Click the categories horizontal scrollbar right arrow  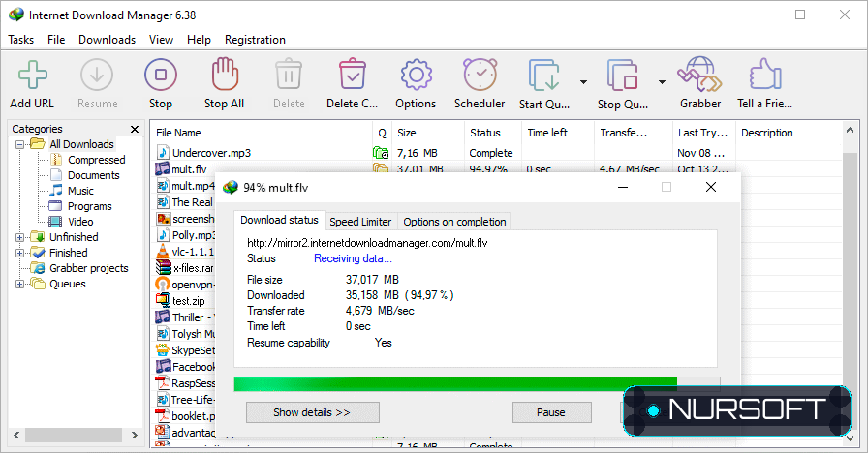134,436
